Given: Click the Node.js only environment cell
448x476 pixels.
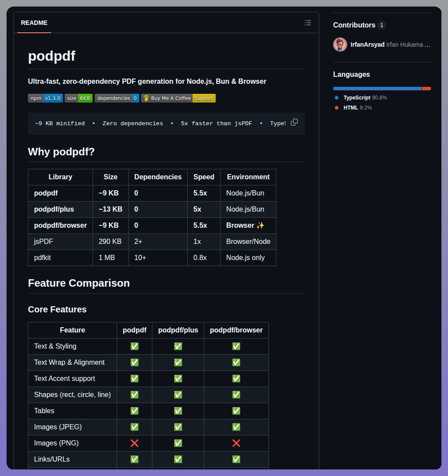Looking at the screenshot, I should (x=248, y=257).
